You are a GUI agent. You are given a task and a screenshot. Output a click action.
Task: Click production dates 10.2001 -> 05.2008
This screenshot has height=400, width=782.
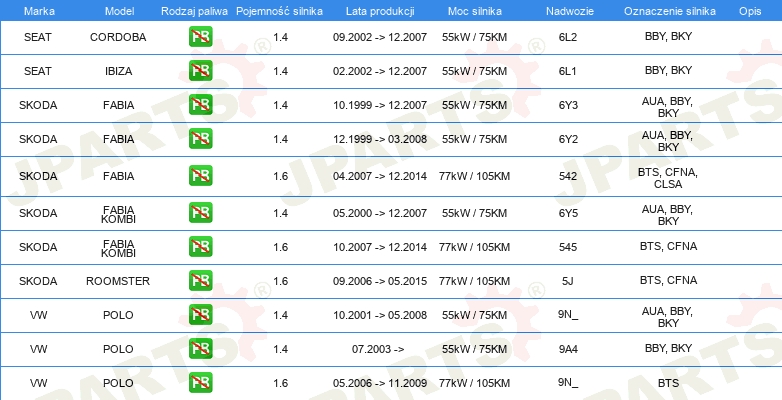[x=380, y=315]
